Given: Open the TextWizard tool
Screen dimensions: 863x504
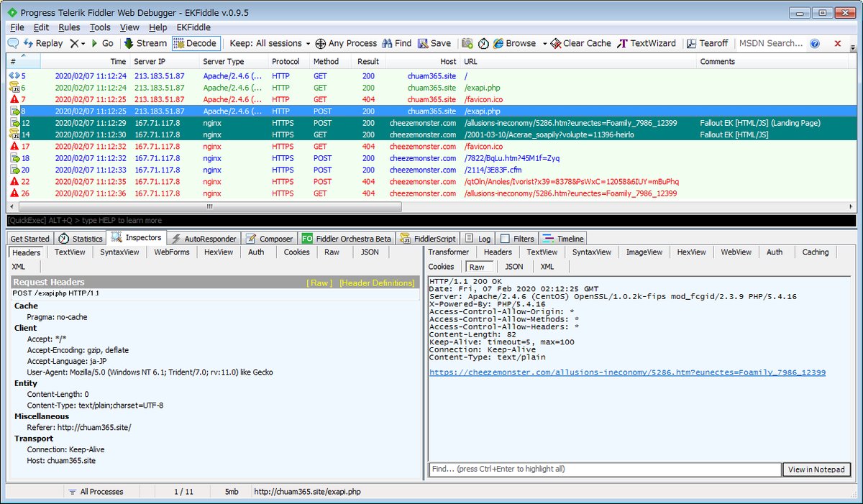Looking at the screenshot, I should (647, 43).
